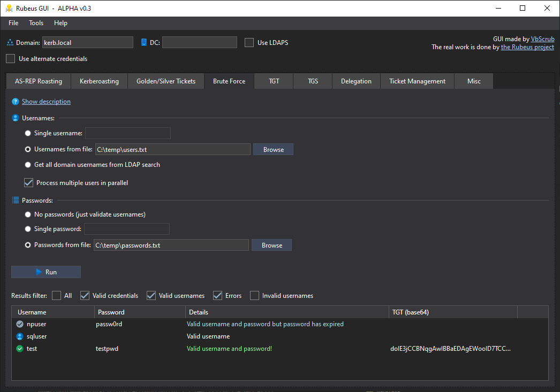The image size is (560, 392).
Task: Click the TGT (base64) column header
Action: [x=453, y=312]
